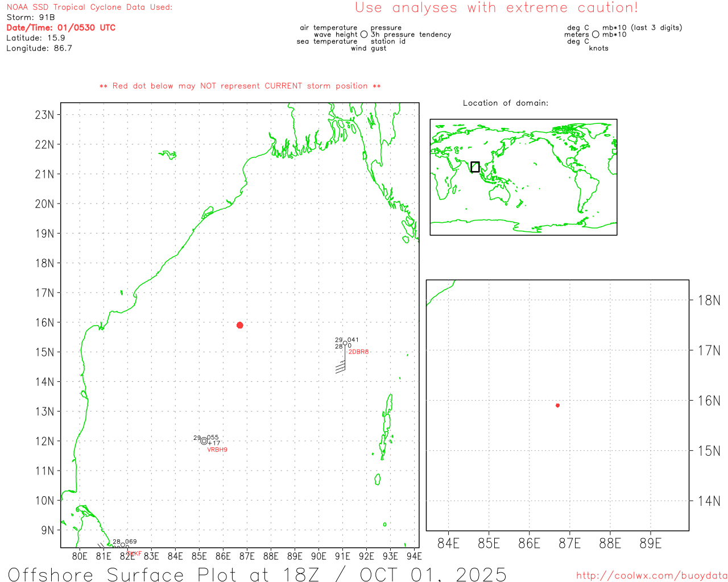Viewport: 728px width, 582px height.
Task: Click the red storm dot on main map
Action: click(239, 325)
